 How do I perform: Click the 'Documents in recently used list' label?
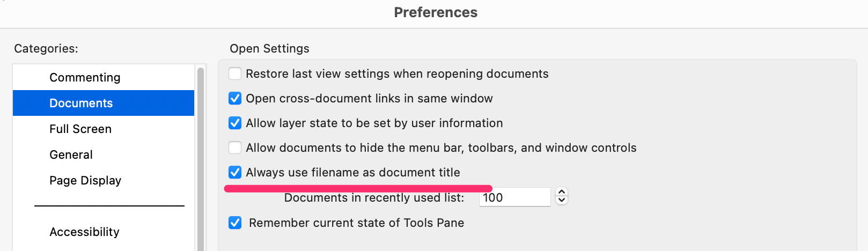click(374, 197)
